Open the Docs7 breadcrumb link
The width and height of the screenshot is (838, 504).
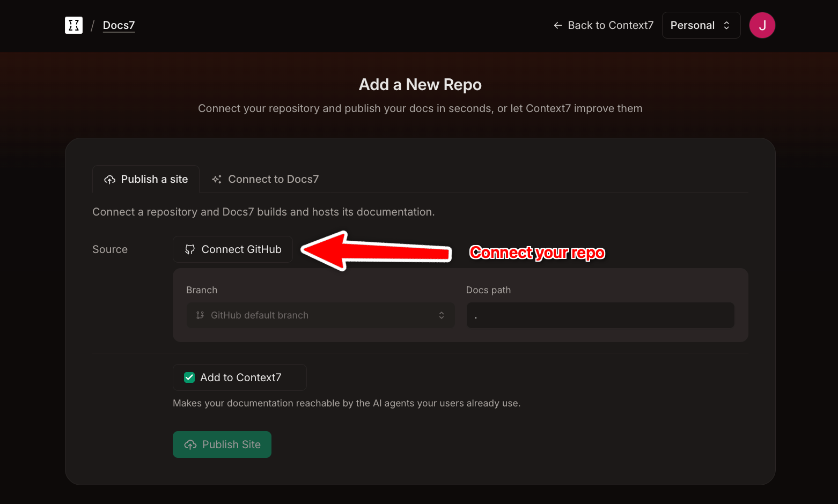click(x=119, y=25)
